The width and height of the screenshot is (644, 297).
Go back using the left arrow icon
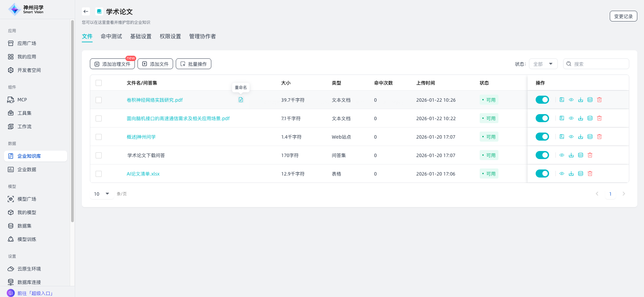click(x=86, y=11)
